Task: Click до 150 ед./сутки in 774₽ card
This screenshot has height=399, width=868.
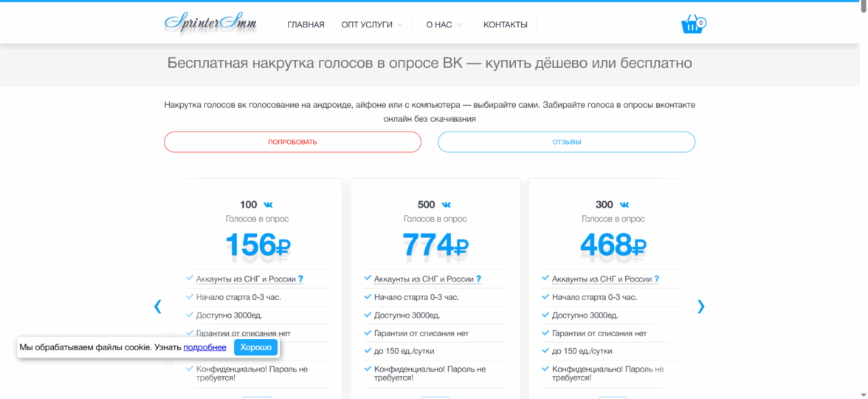Action: [x=404, y=352]
